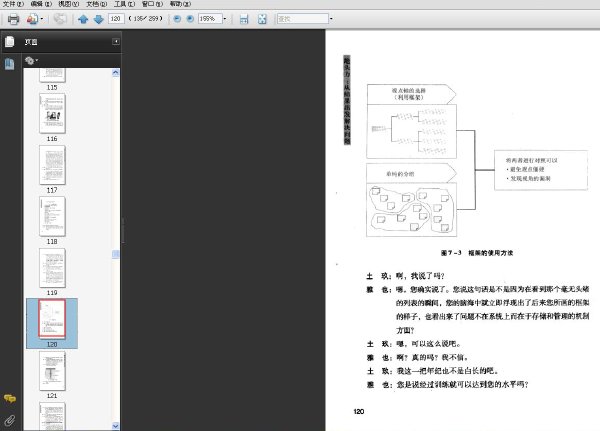
Task: Click the collaborate globe icon
Action: click(x=60, y=19)
